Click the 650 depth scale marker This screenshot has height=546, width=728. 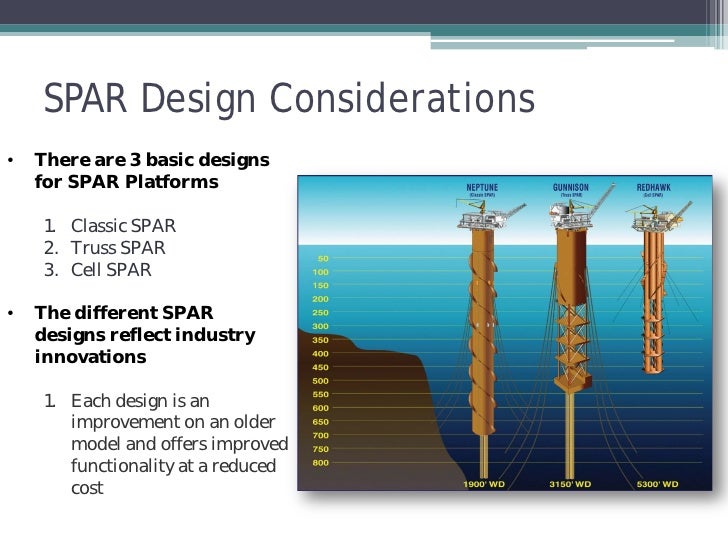tap(320, 422)
